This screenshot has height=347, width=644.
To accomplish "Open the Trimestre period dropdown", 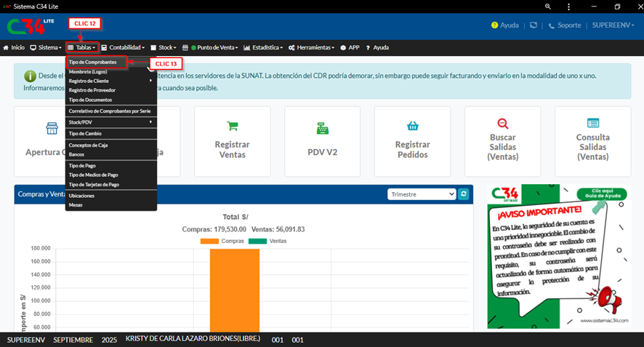I will [x=422, y=194].
